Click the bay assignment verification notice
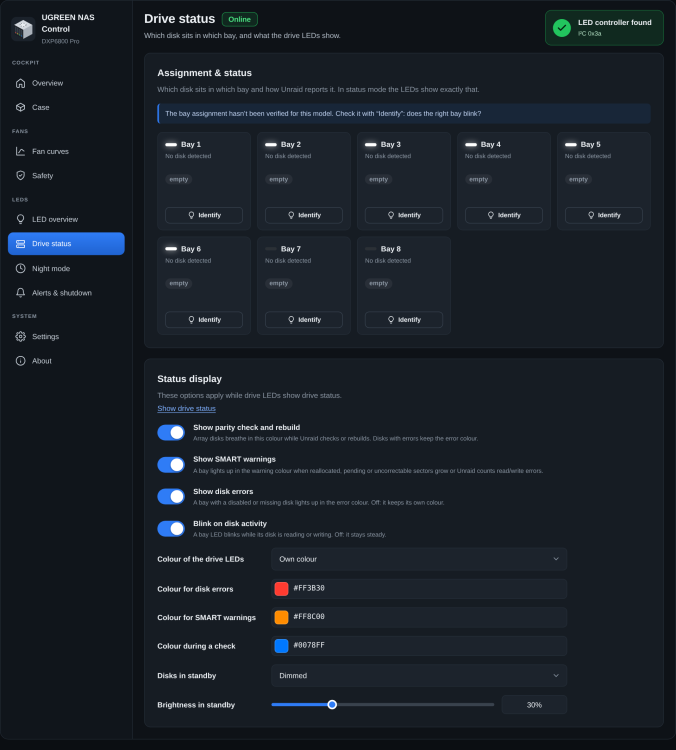Screen dimensions: 676x750 pyautogui.click(x=404, y=114)
